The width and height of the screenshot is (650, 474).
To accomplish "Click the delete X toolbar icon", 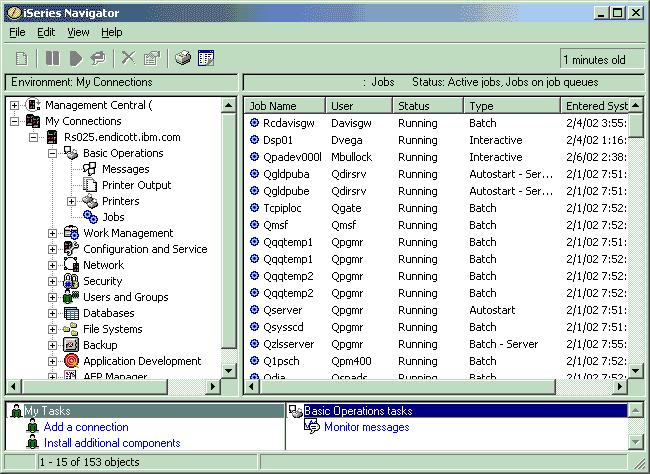I will pyautogui.click(x=128, y=58).
